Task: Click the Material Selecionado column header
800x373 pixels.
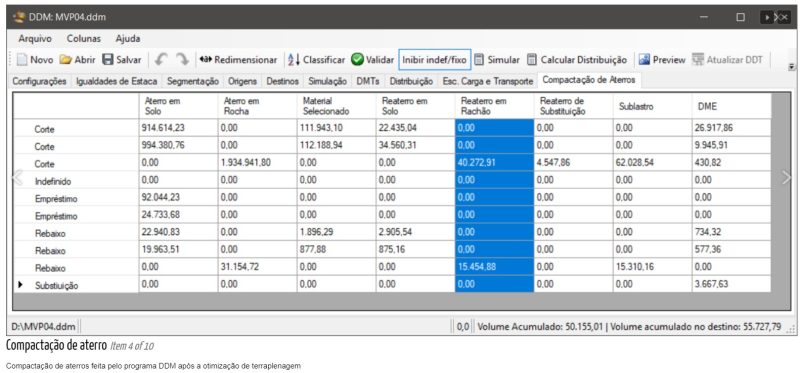Action: point(336,106)
